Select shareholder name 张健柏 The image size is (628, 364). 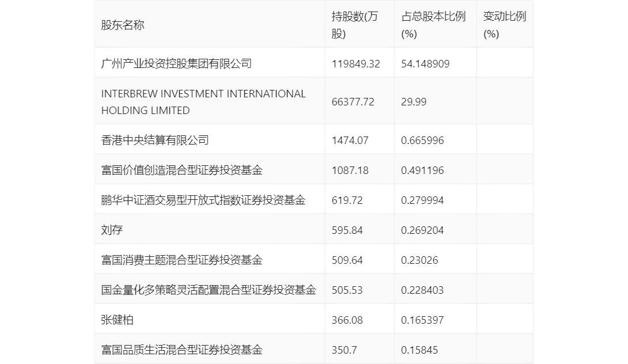click(x=117, y=320)
